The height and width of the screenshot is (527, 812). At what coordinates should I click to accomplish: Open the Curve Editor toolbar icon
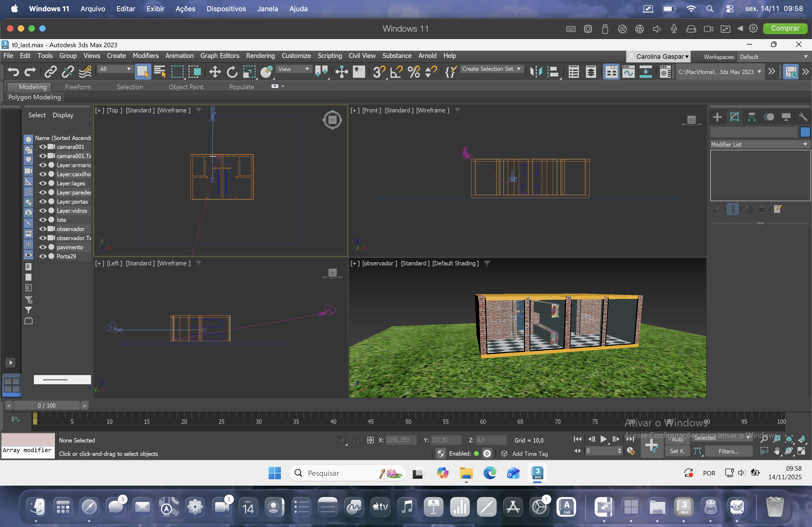pos(628,72)
